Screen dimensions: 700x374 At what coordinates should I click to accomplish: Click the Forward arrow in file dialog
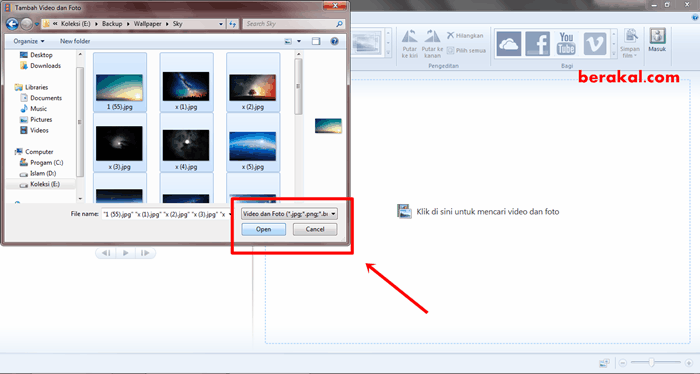(27, 24)
